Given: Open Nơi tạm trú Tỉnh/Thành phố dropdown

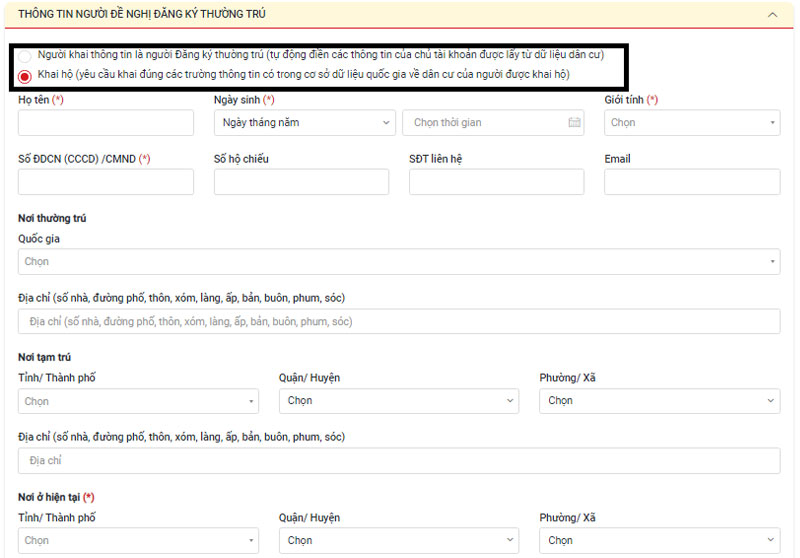Looking at the screenshot, I should tap(138, 401).
